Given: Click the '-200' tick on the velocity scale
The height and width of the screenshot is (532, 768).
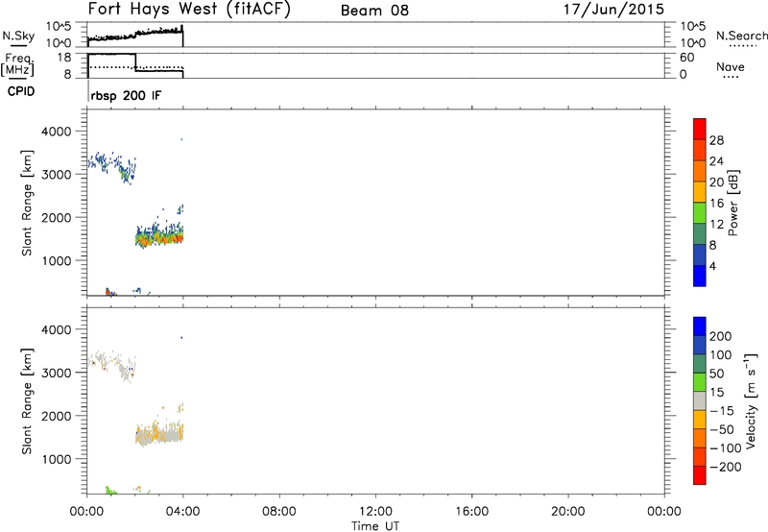Looking at the screenshot, I should 726,467.
